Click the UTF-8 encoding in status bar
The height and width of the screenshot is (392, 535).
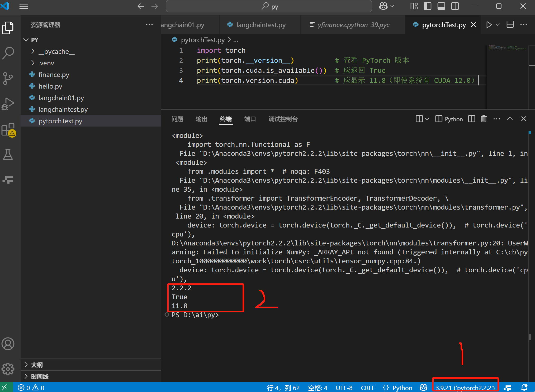click(x=344, y=388)
